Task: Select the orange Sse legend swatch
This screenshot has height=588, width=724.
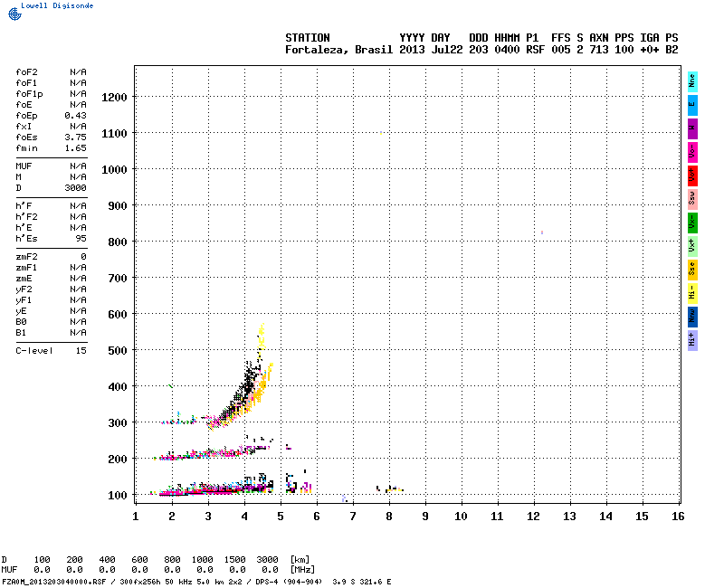Action: [692, 270]
